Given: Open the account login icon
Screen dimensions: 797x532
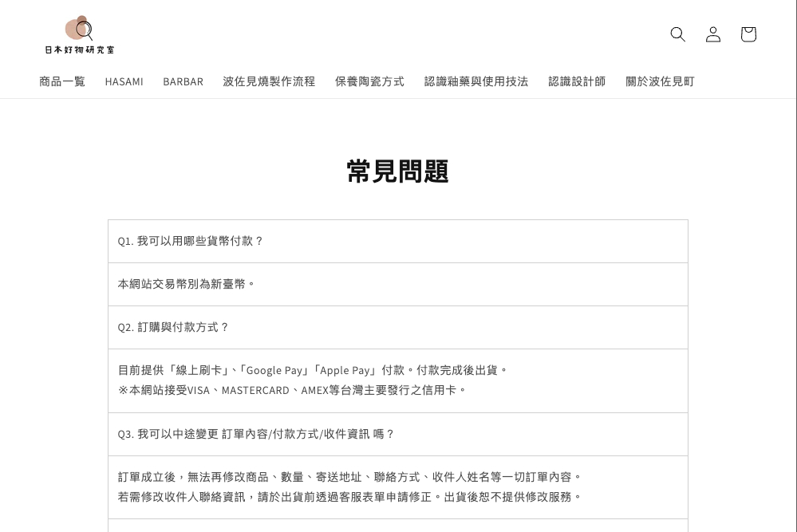Looking at the screenshot, I should tap(713, 34).
